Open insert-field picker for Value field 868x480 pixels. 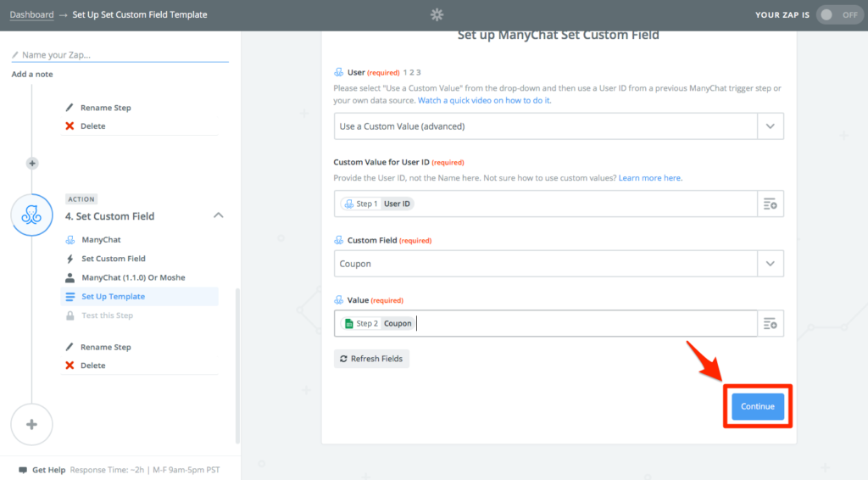coord(770,323)
